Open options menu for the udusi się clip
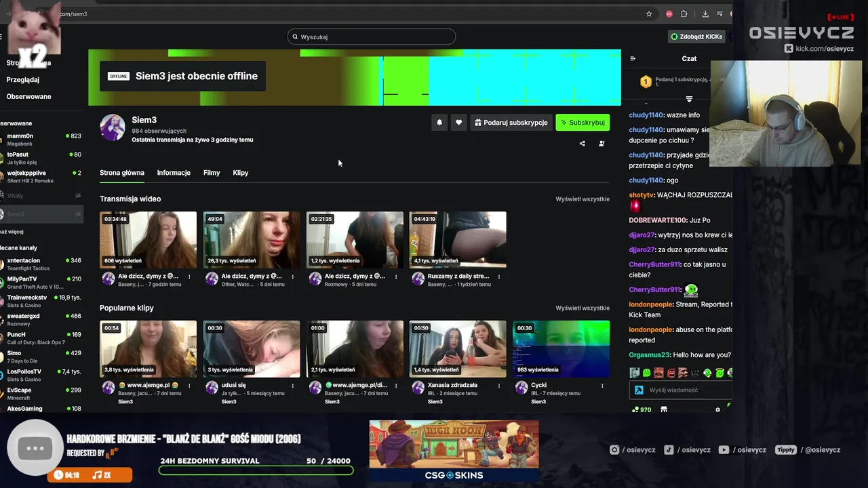 [x=292, y=386]
